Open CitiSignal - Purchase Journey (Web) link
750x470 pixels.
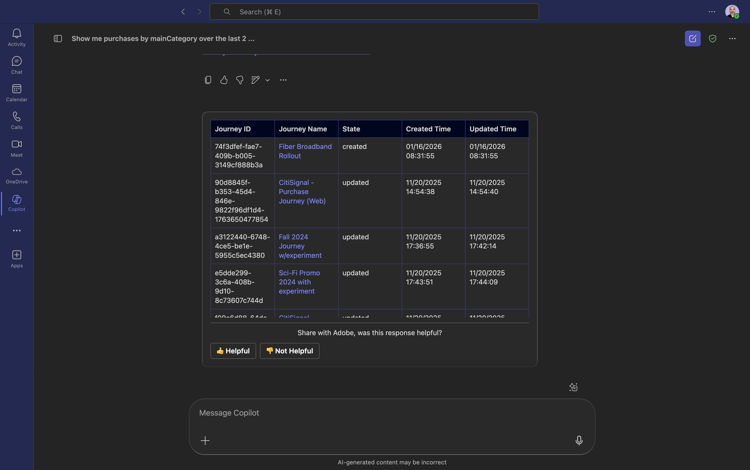click(302, 192)
